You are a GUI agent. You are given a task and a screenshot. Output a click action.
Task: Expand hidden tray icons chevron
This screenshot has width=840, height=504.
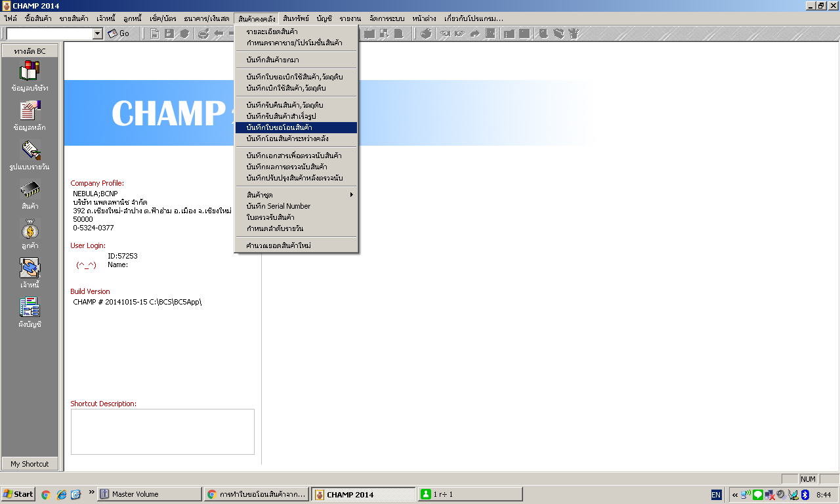735,495
